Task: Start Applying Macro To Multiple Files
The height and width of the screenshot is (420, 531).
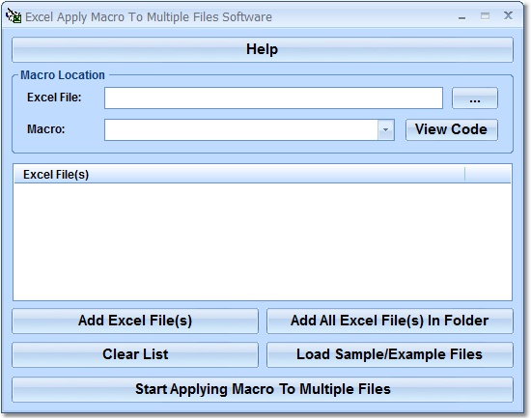Action: tap(263, 389)
